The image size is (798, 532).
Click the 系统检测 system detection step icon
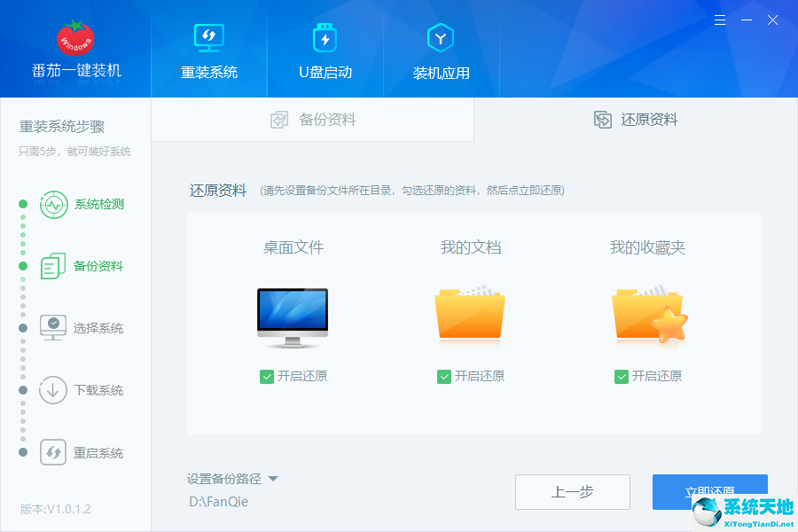53,204
